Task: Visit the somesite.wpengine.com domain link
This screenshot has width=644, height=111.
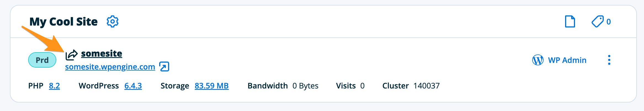Action: click(x=110, y=67)
